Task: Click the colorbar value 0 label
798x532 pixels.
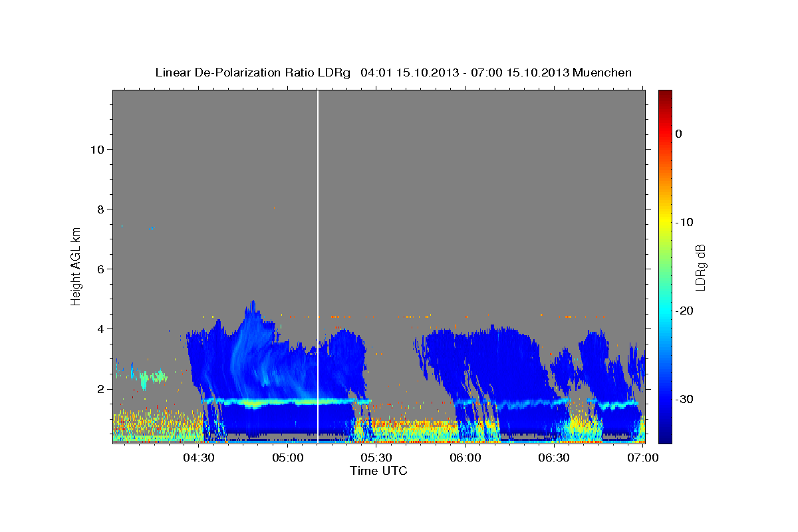Action: [679, 134]
